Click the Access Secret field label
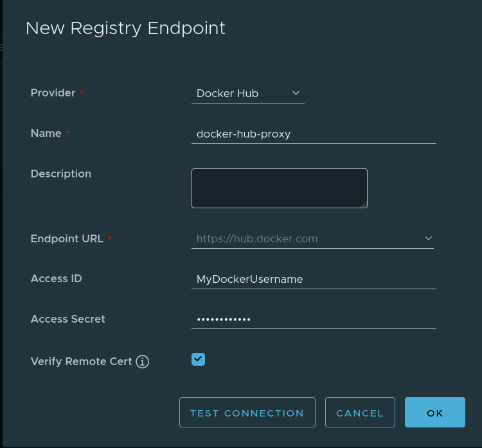The image size is (482, 448). [67, 319]
